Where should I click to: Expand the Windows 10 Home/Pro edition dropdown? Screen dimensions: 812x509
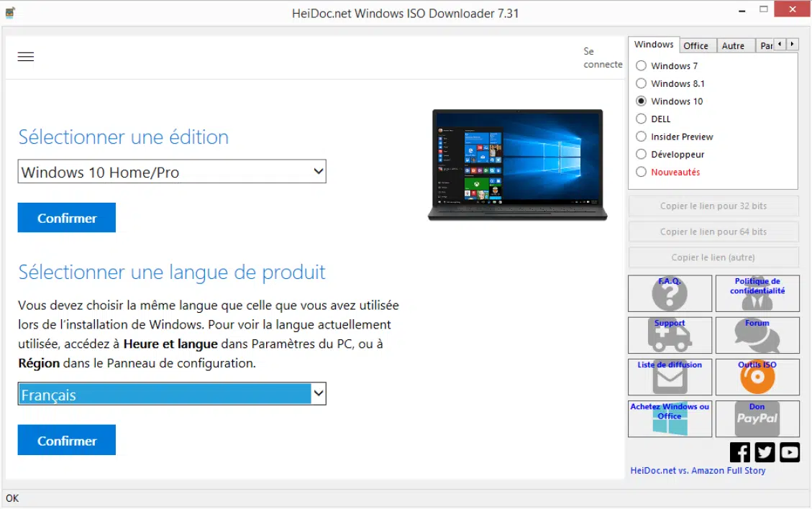(x=172, y=171)
